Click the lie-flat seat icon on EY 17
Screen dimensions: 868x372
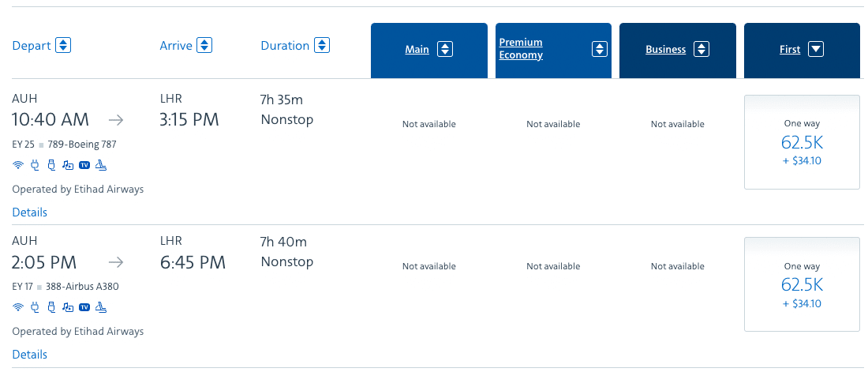[x=101, y=307]
